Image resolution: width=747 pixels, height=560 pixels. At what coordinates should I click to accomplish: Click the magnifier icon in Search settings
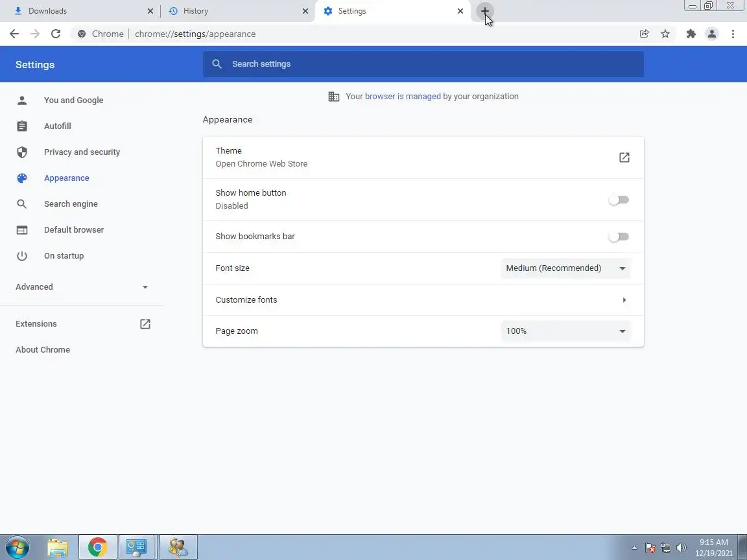tap(217, 64)
